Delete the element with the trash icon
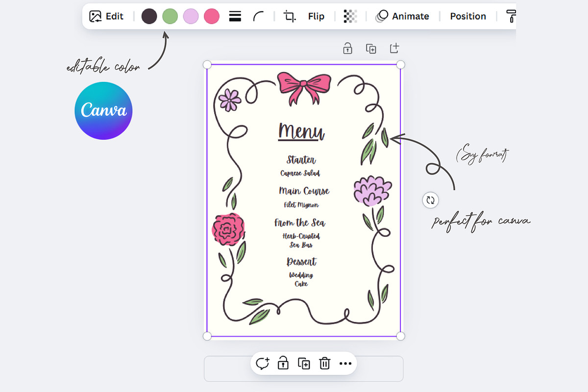The image size is (588, 392). tap(324, 364)
